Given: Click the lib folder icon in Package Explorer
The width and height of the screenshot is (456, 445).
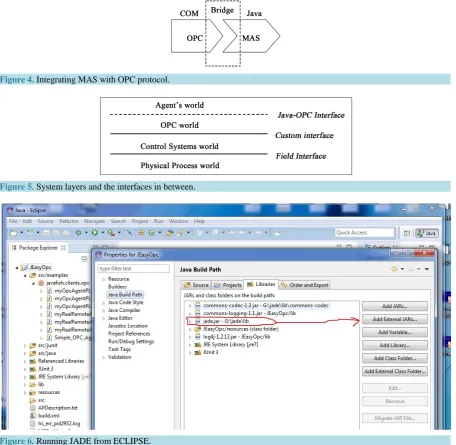Looking at the screenshot, I should [x=32, y=384].
